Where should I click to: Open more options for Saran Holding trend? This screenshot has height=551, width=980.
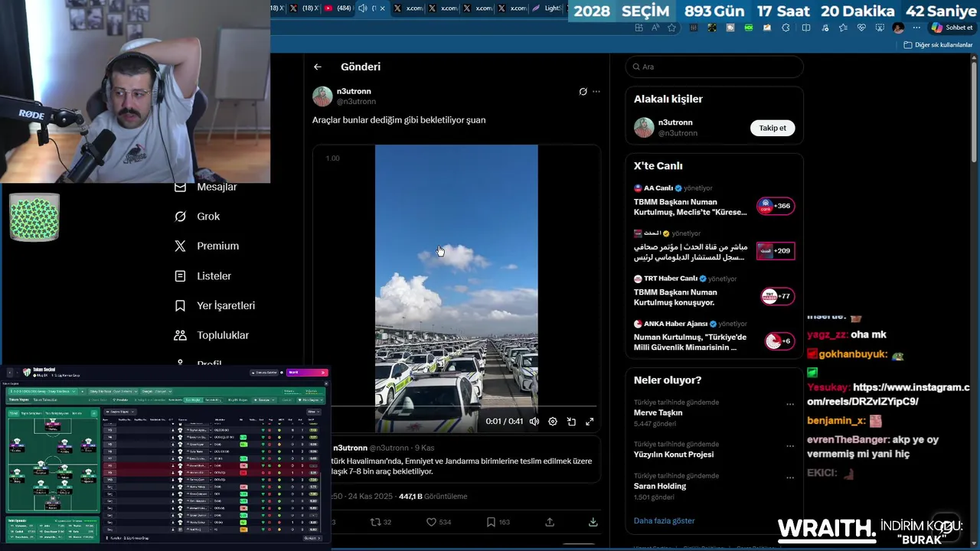click(x=790, y=478)
